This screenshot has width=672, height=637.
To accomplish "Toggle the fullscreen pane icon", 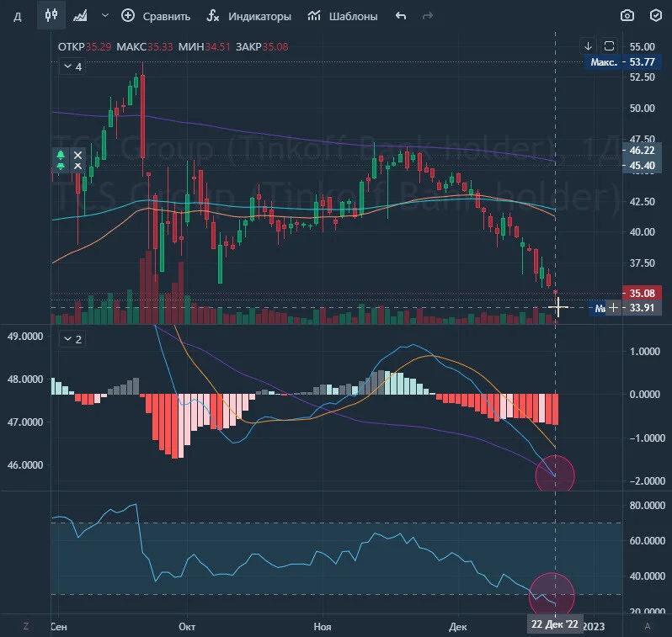I will (x=609, y=45).
